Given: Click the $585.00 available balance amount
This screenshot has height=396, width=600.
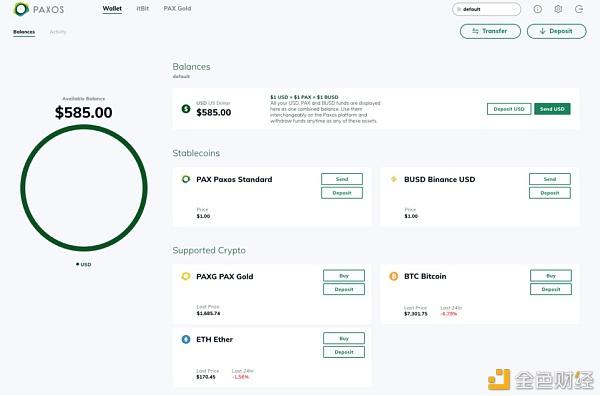Looking at the screenshot, I should point(84,112).
